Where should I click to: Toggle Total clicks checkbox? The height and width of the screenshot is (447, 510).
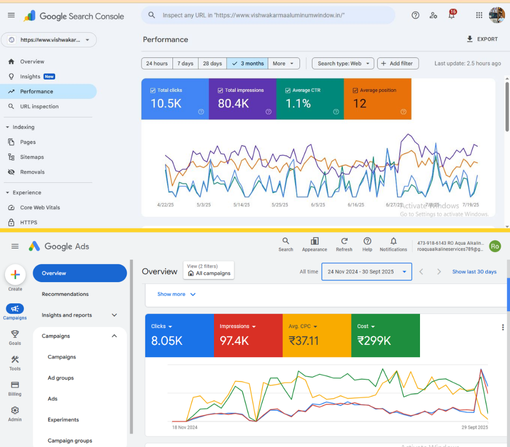point(153,90)
